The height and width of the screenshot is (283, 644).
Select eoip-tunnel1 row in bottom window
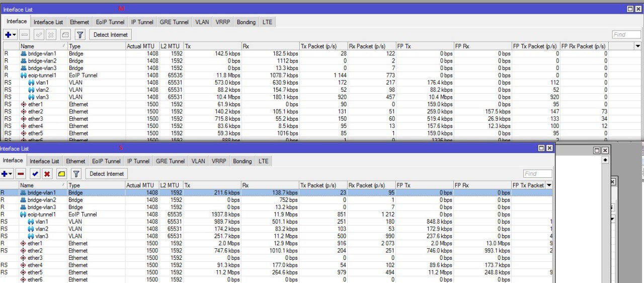point(276,215)
